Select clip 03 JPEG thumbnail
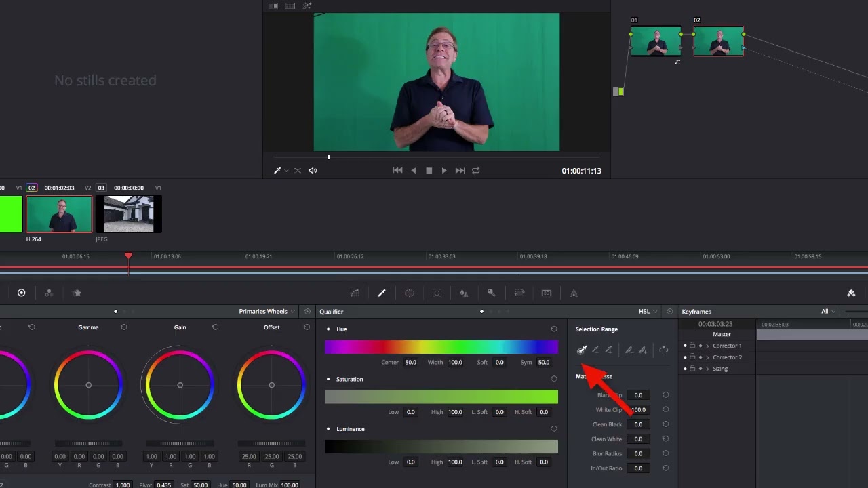This screenshot has width=868, height=488. click(129, 214)
